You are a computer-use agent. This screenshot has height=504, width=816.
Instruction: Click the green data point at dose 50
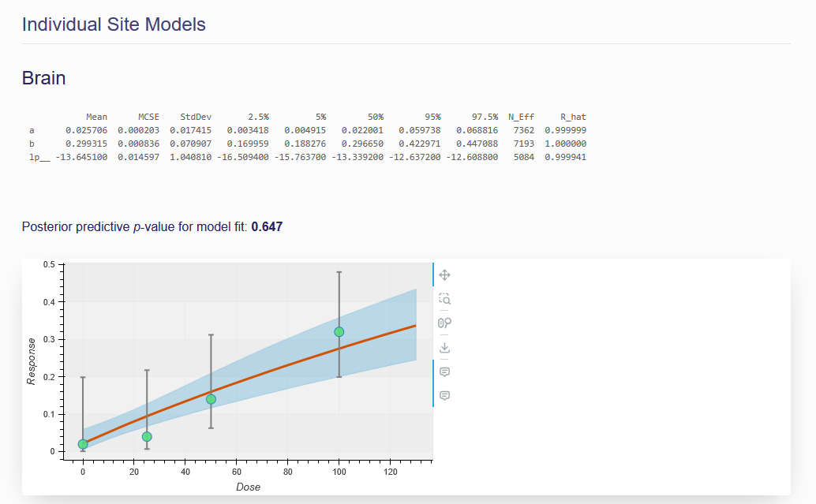[x=211, y=399]
